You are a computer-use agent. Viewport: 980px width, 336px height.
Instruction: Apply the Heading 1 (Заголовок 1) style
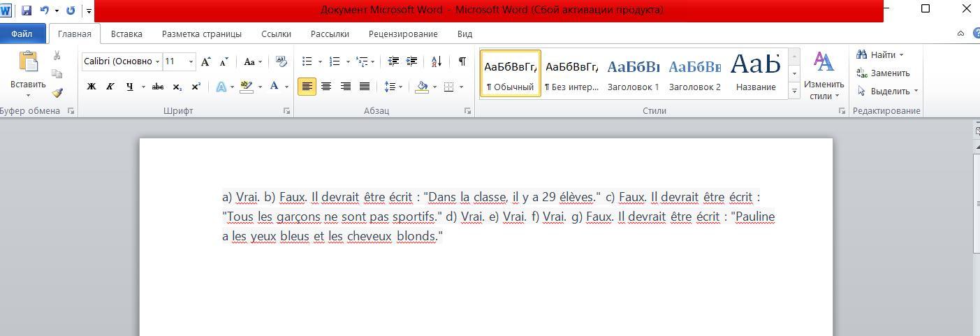[633, 73]
